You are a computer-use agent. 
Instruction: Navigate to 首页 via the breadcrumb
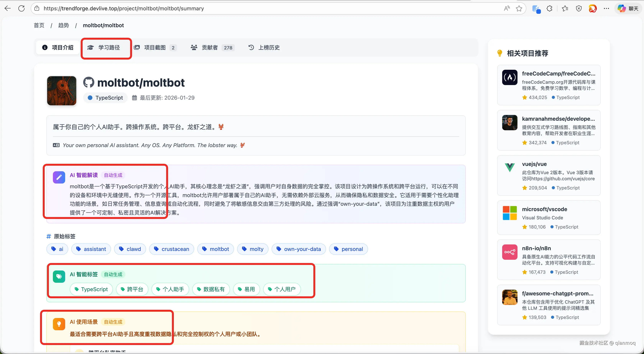click(x=39, y=25)
